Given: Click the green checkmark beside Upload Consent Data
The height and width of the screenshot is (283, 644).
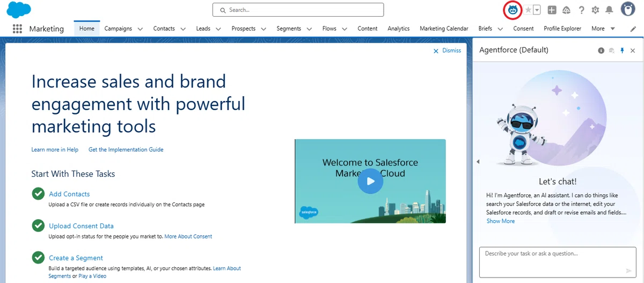Looking at the screenshot, I should pyautogui.click(x=38, y=226).
